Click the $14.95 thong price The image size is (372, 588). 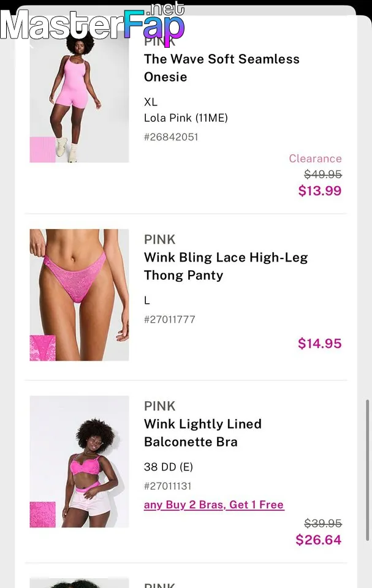320,344
